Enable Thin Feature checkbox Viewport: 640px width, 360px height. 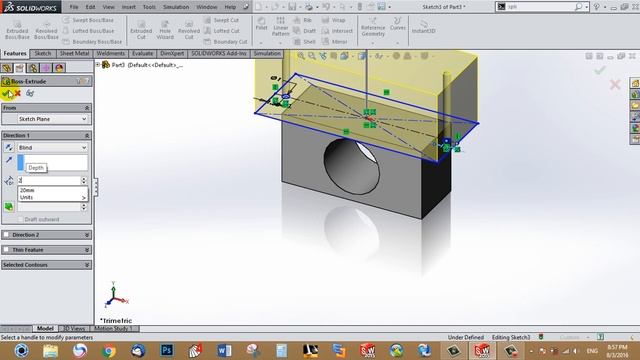pyautogui.click(x=6, y=249)
